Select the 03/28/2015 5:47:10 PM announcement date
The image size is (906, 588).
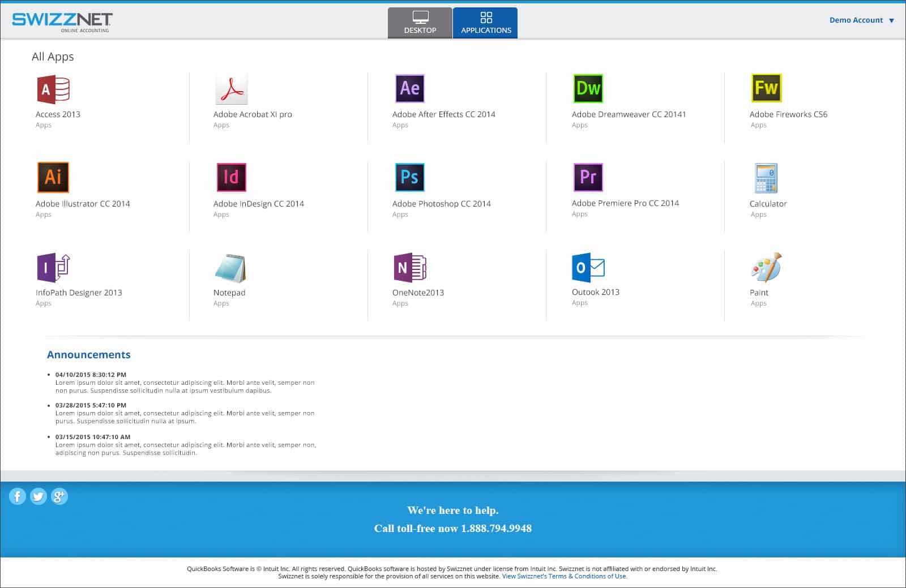[x=91, y=405]
